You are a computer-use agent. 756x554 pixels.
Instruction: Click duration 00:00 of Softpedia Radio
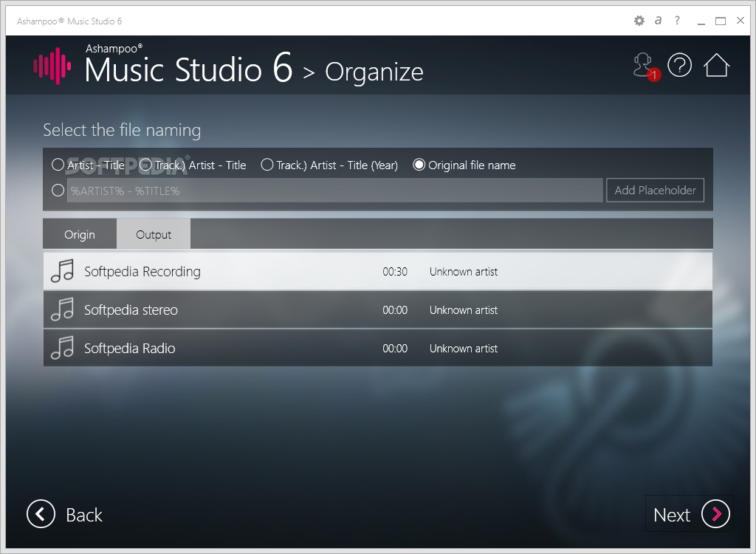click(395, 349)
